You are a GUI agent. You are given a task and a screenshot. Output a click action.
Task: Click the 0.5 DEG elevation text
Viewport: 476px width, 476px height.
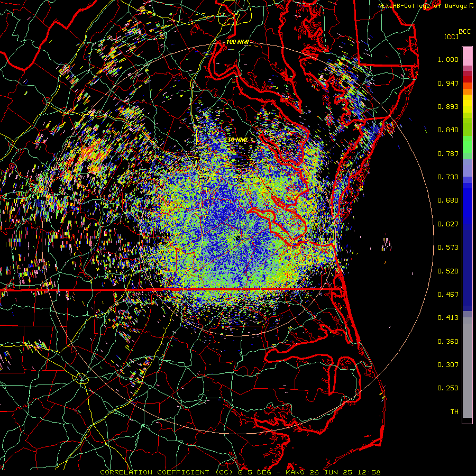pos(255,472)
